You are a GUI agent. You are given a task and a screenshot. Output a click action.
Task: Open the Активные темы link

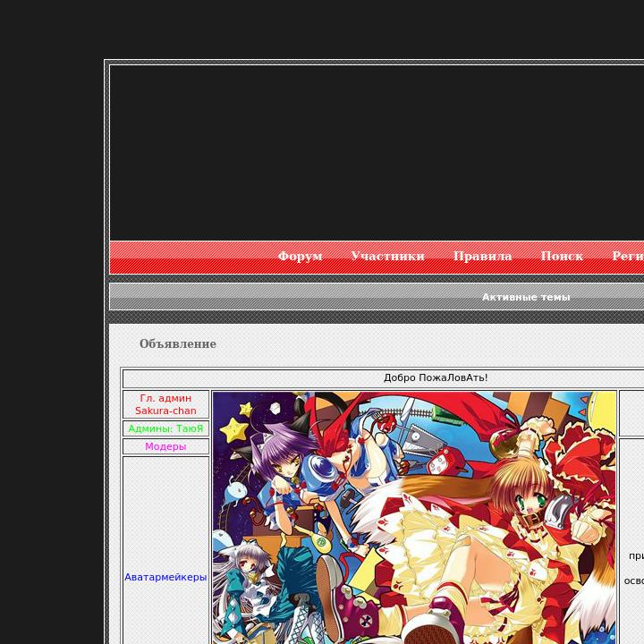point(526,297)
